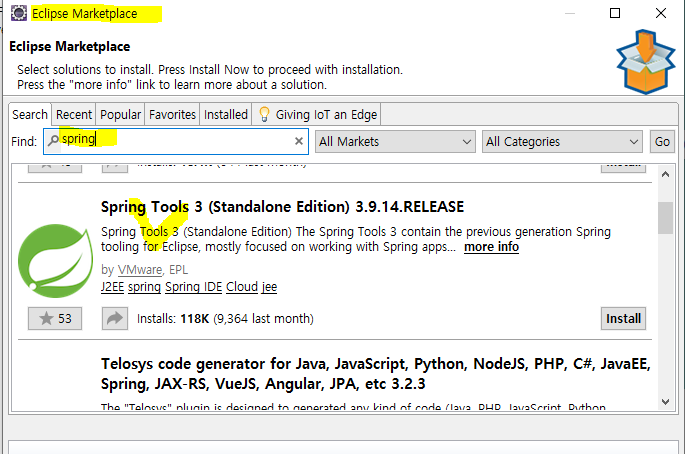Install Spring Tools 3 Standalone Edition
The height and width of the screenshot is (454, 685).
tap(623, 318)
